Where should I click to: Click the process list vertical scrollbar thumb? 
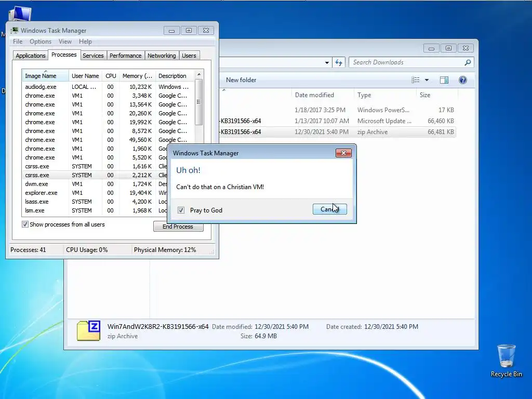(199, 102)
